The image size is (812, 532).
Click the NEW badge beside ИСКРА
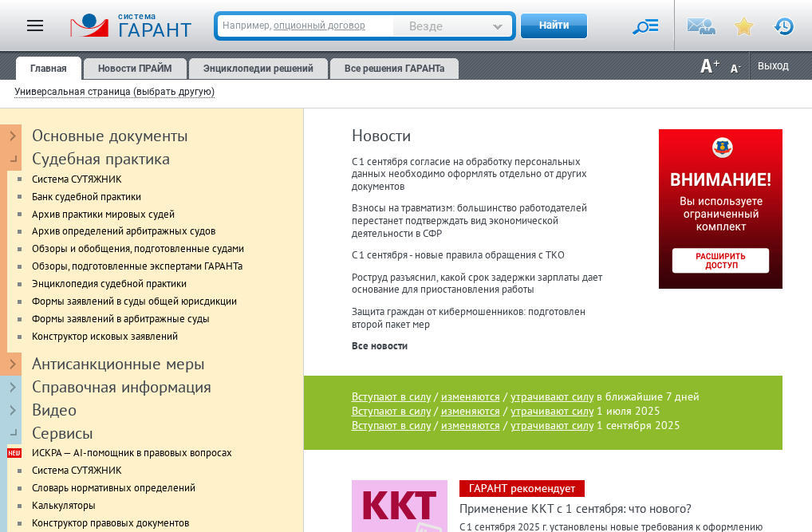click(14, 453)
